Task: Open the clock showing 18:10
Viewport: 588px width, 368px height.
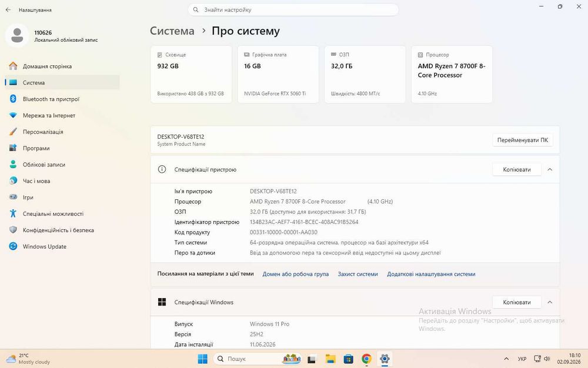Action: (x=569, y=359)
